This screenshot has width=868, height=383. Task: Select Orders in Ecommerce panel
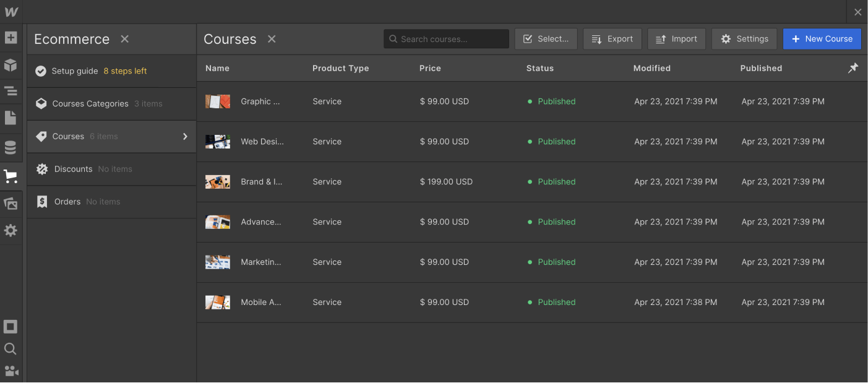pos(112,202)
